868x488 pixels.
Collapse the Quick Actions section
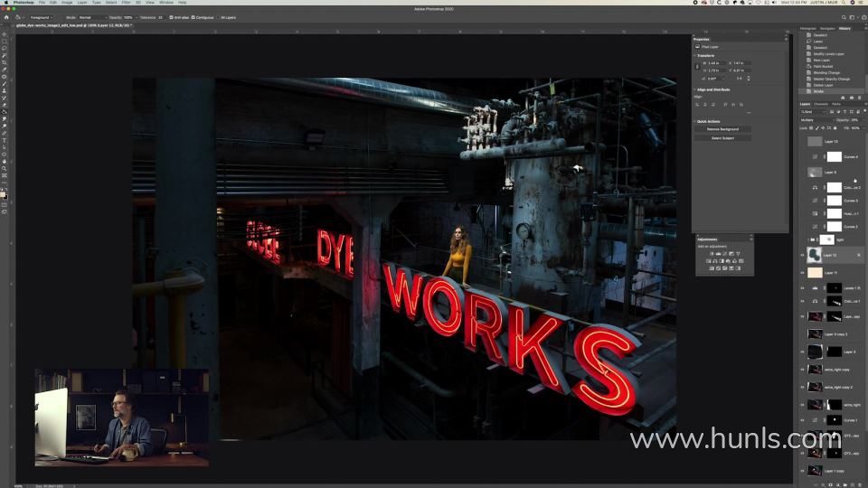694,121
